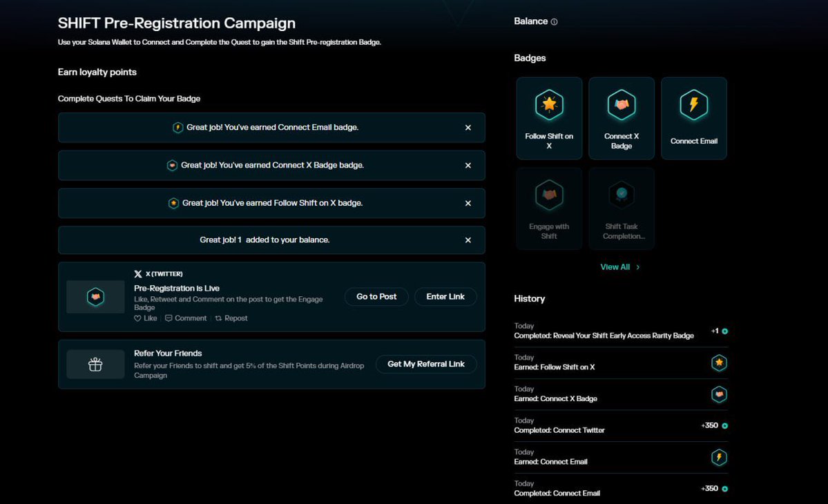Click the Repost icon label
The width and height of the screenshot is (828, 504).
(231, 318)
